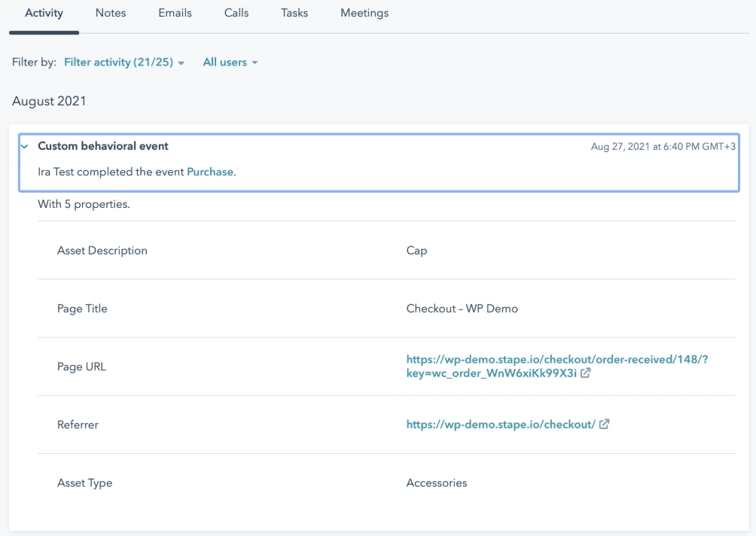The width and height of the screenshot is (756, 536).
Task: Open the Referrer checkout link
Action: pos(501,425)
